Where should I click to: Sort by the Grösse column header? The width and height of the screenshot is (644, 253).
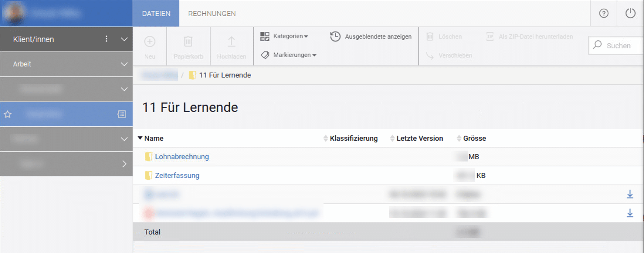474,138
